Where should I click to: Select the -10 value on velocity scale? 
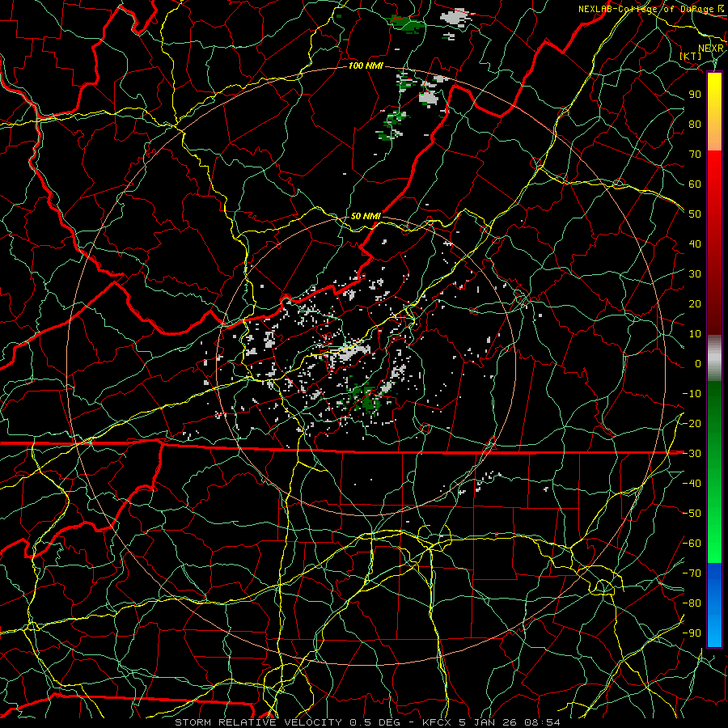[x=692, y=394]
